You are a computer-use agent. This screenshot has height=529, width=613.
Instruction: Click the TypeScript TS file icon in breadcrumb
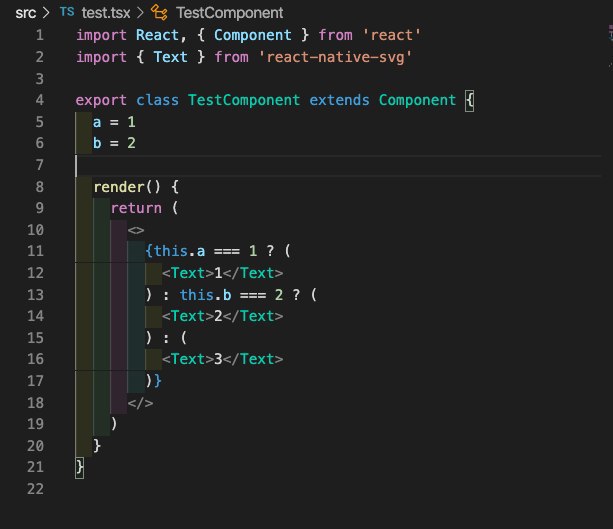click(67, 12)
